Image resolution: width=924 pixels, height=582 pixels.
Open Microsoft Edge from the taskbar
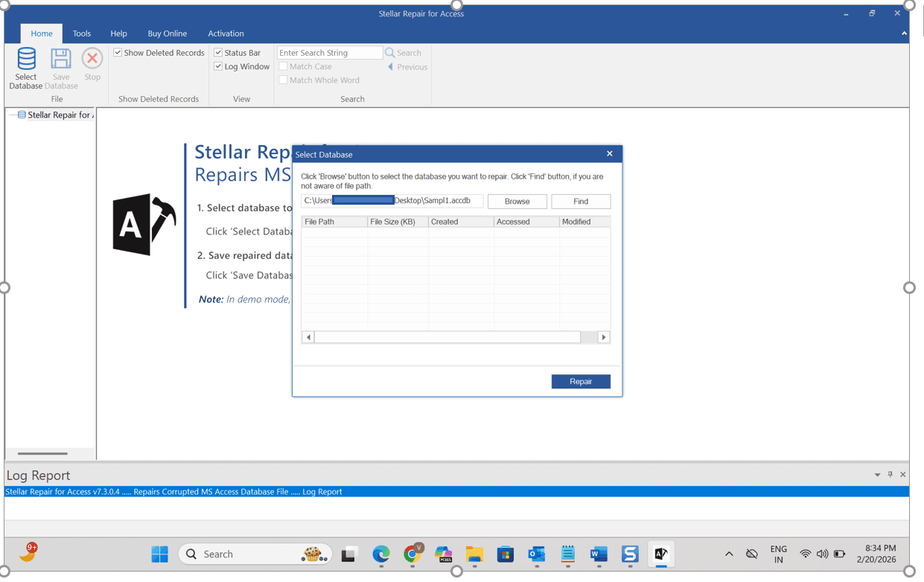[381, 554]
